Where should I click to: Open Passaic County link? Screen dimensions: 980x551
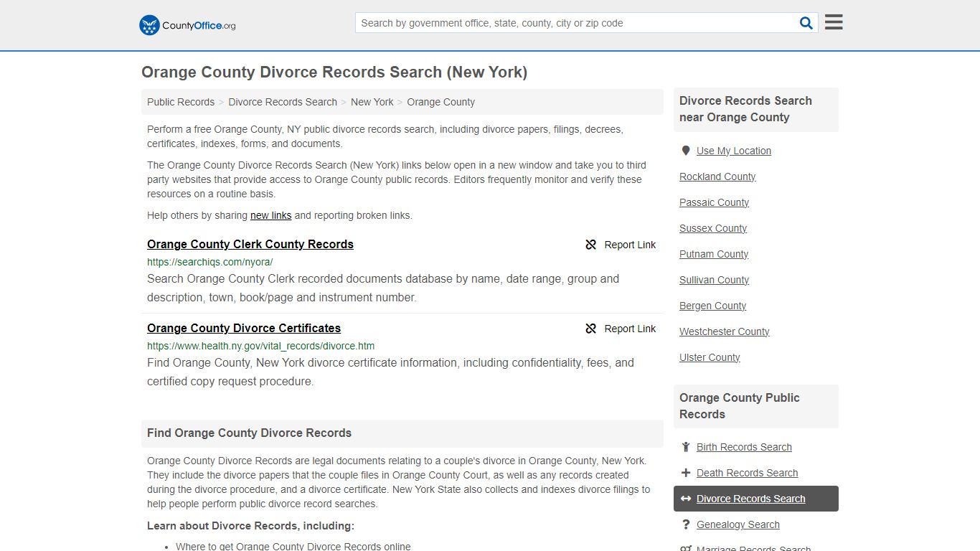pyautogui.click(x=714, y=202)
